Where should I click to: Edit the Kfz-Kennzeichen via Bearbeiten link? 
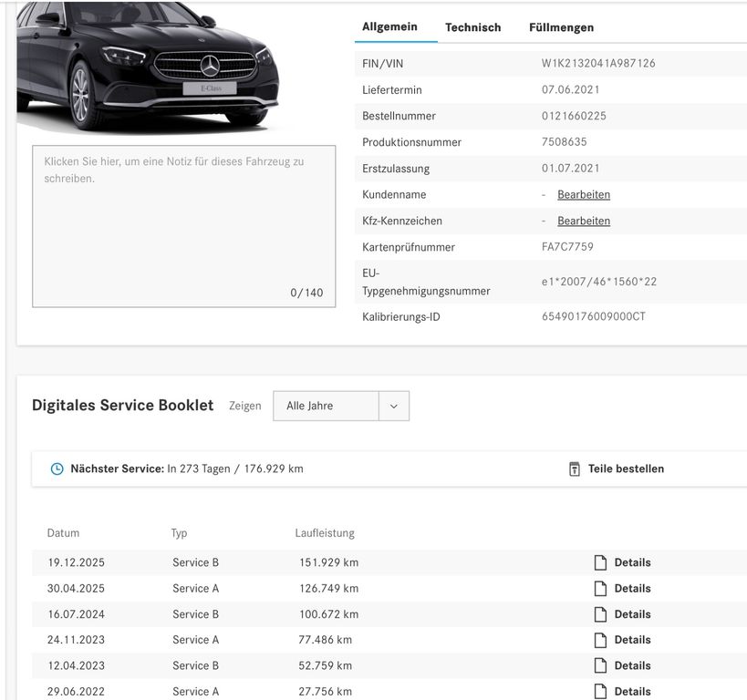click(x=584, y=221)
